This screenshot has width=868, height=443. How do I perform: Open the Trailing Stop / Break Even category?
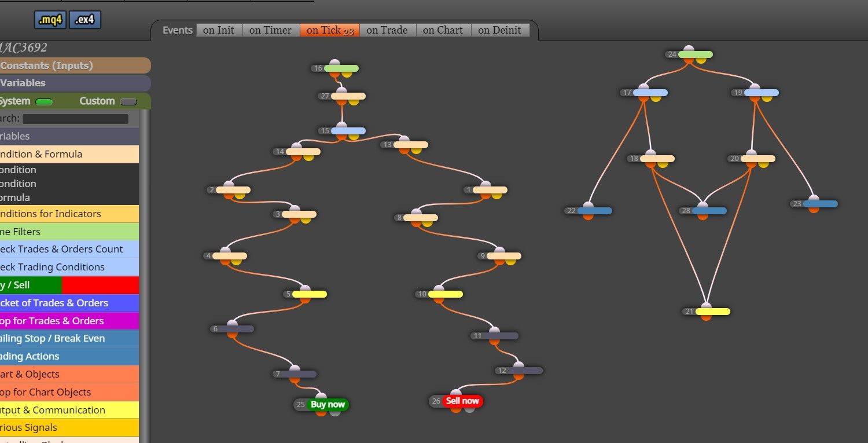tap(69, 338)
